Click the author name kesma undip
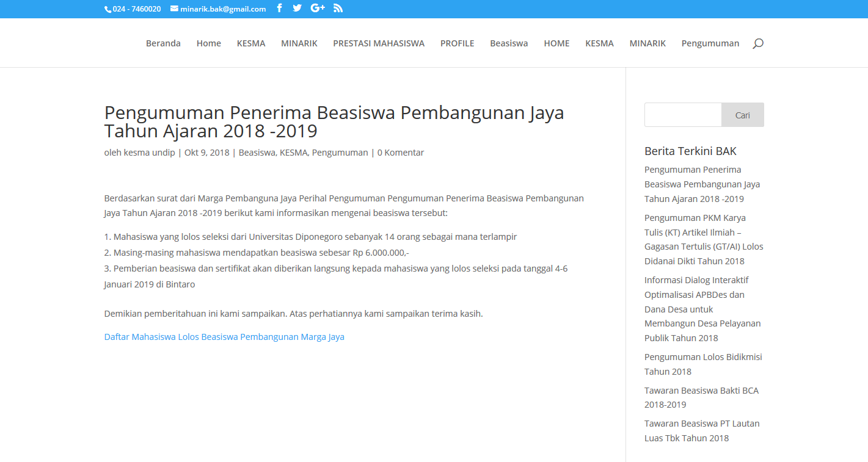 (x=149, y=153)
